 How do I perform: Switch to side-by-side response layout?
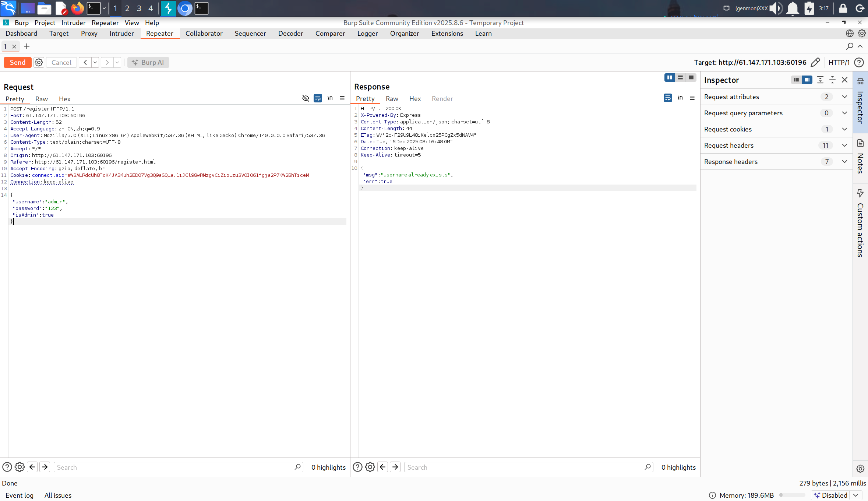tap(670, 77)
